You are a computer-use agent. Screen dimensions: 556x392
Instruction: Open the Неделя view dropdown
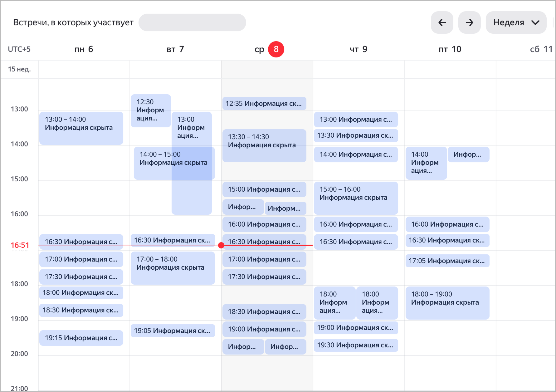pyautogui.click(x=516, y=22)
